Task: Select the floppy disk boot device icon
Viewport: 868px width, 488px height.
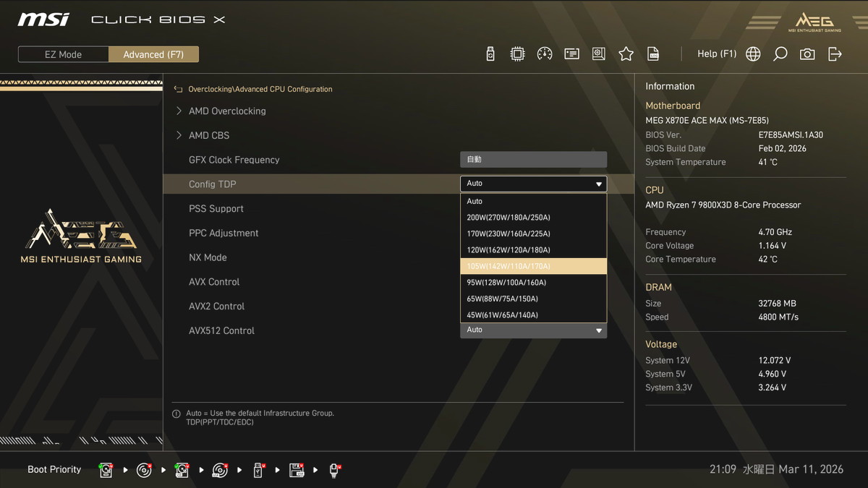Action: pos(297,471)
